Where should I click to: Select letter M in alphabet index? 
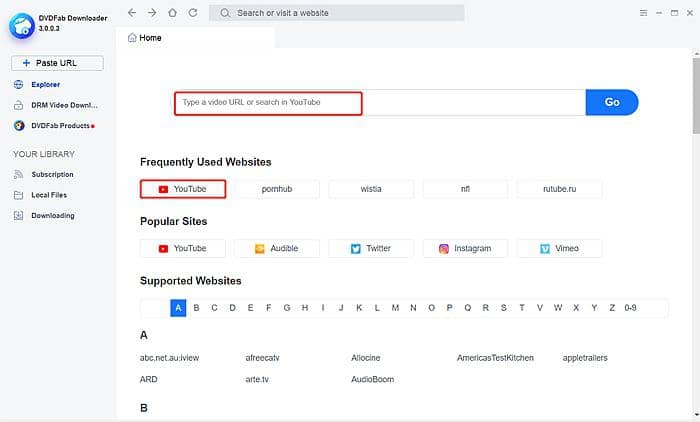pos(395,308)
